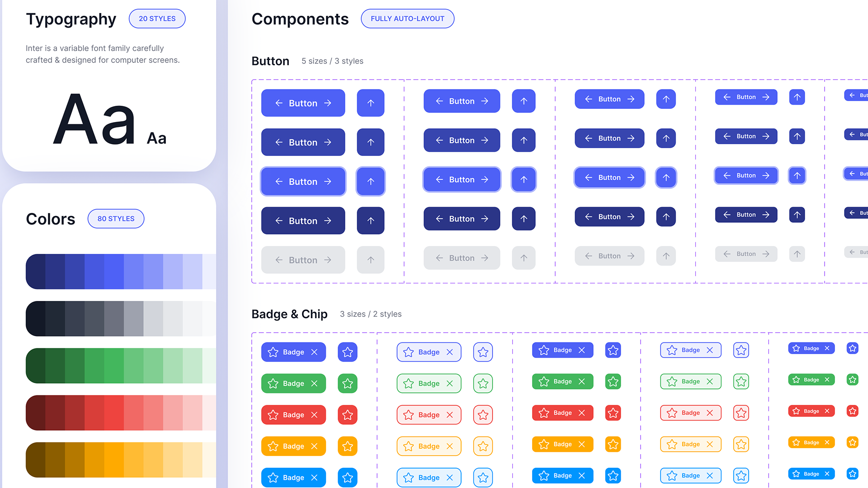Select the darkest navy swatch in the blue palette
The width and height of the screenshot is (868, 488).
click(36, 272)
